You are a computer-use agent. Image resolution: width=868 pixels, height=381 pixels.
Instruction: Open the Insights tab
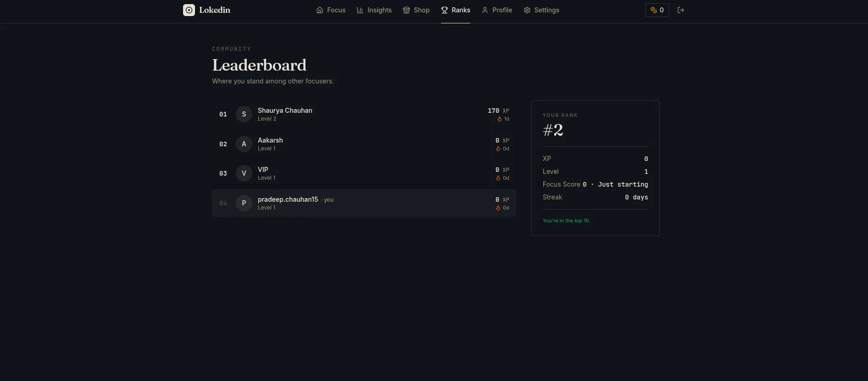374,10
